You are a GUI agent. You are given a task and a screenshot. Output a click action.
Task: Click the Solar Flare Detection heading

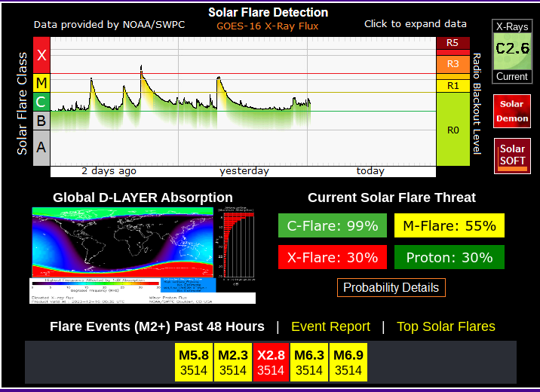tap(268, 12)
